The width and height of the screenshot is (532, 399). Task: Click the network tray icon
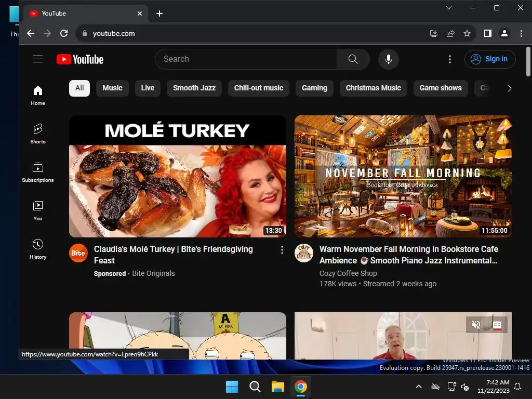point(451,387)
